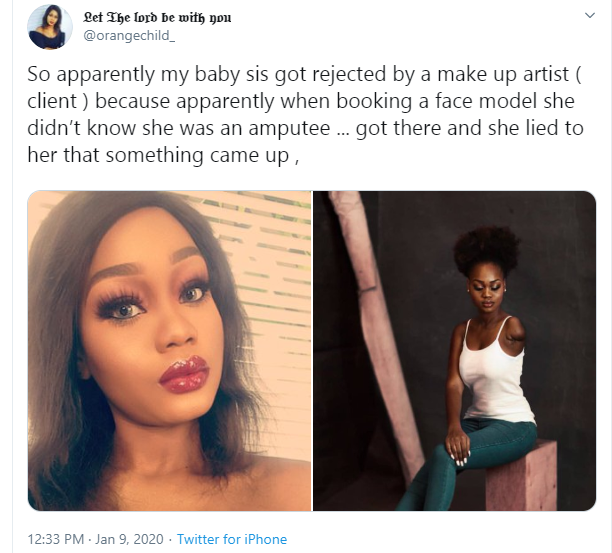Open the right photo of the seated model
Image resolution: width=612 pixels, height=553 pixels.
(455, 350)
